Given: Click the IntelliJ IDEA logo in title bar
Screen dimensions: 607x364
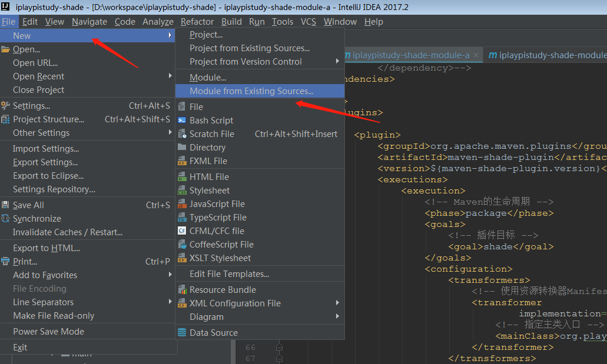Looking at the screenshot, I should coord(6,7).
